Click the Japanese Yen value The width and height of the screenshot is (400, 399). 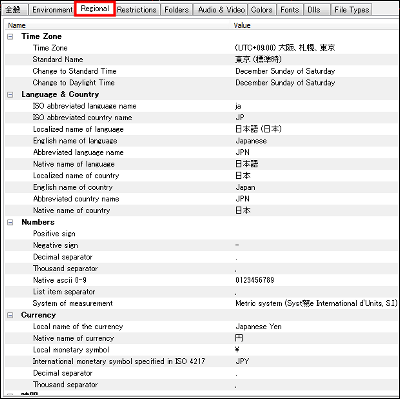(258, 327)
